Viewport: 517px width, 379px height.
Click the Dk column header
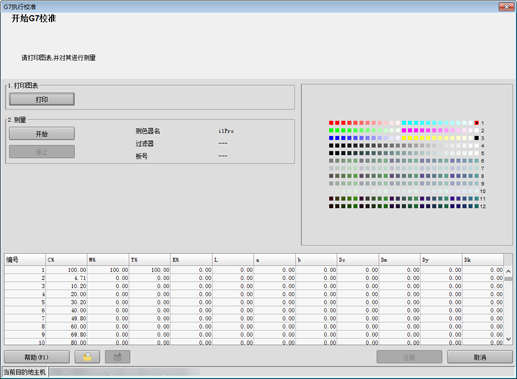[483, 260]
